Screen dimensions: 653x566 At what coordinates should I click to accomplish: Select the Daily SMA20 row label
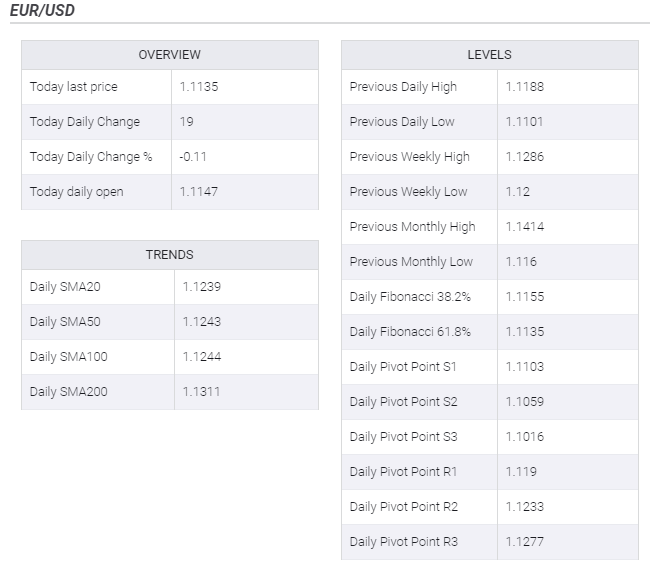65,287
